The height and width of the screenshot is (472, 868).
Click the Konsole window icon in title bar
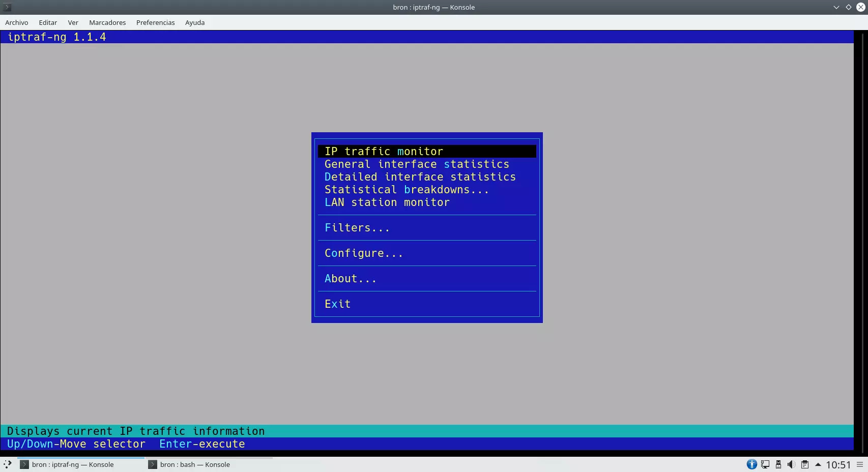coord(7,7)
